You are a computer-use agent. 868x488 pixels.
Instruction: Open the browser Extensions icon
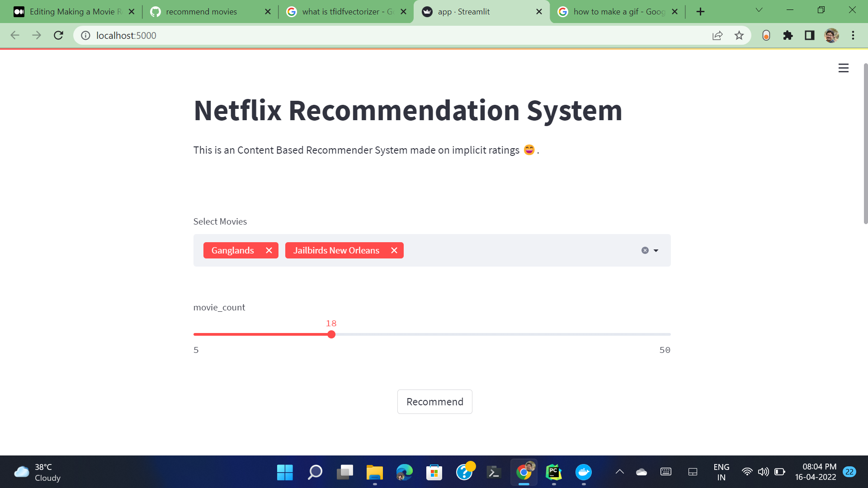(x=788, y=35)
